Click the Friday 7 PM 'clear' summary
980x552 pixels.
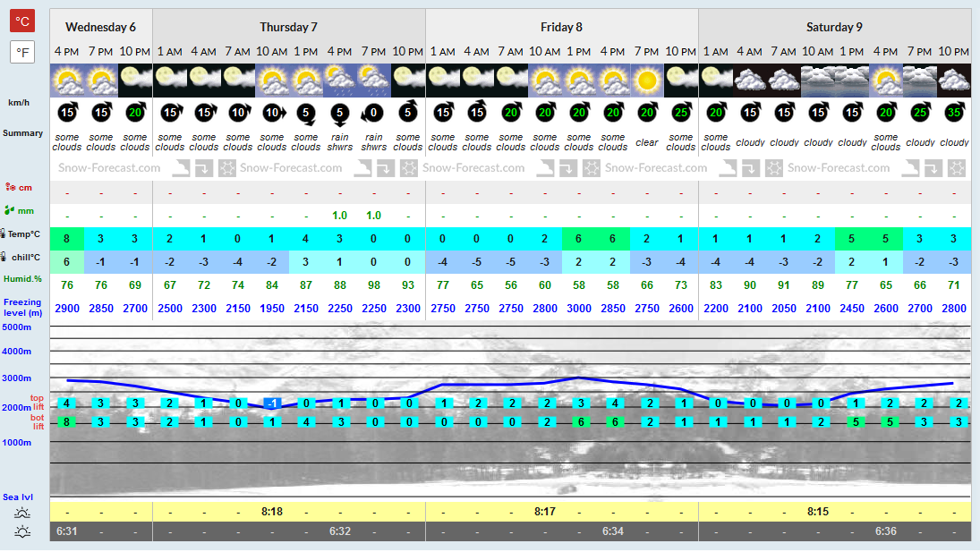[x=647, y=142]
